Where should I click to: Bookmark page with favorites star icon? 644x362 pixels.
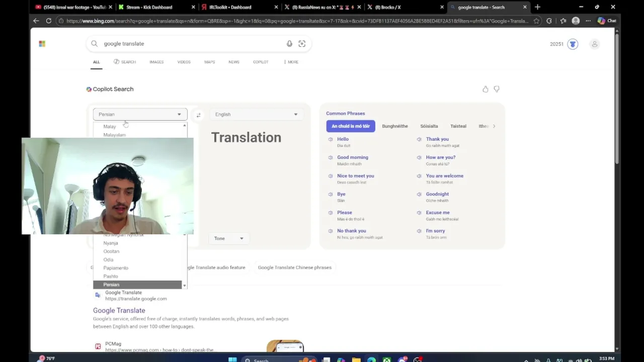click(536, 21)
